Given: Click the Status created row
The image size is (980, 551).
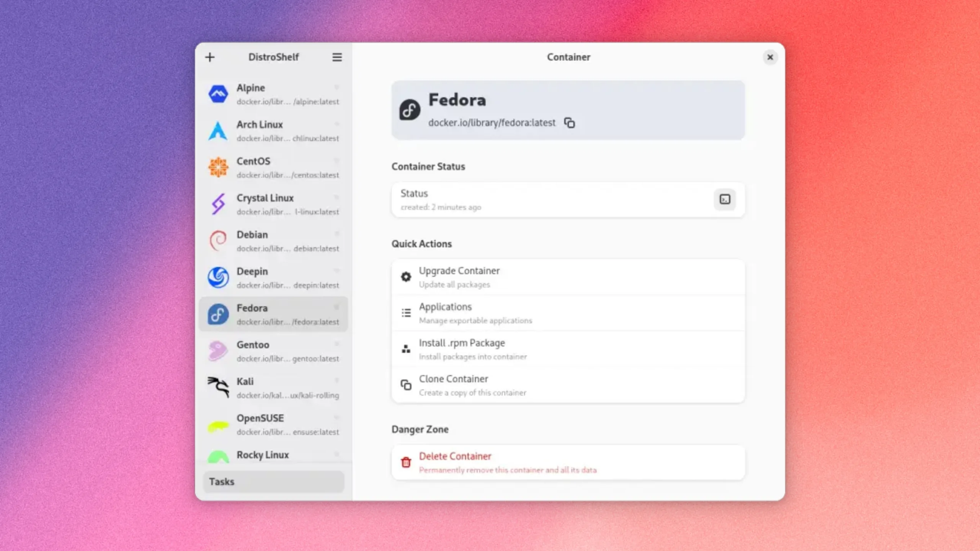Looking at the screenshot, I should tap(568, 199).
